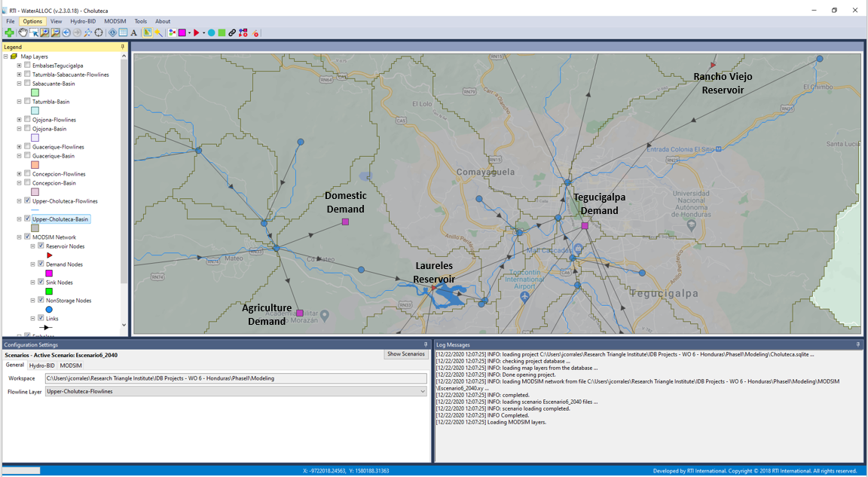Collapse the Sabacuante-Basin layer
This screenshot has height=477, width=868.
(20, 84)
